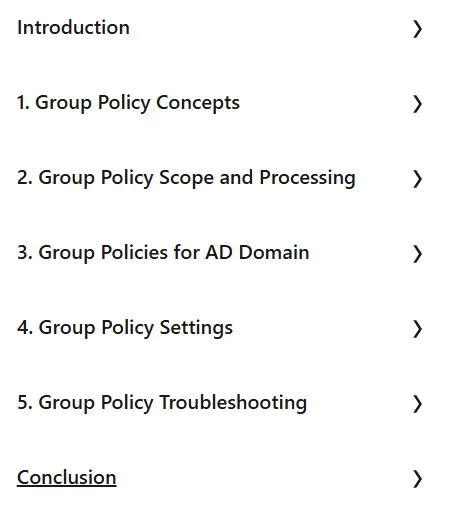This screenshot has height=514, width=449.
Task: Click chevron next to Group Policy Concepts
Action: [417, 104]
